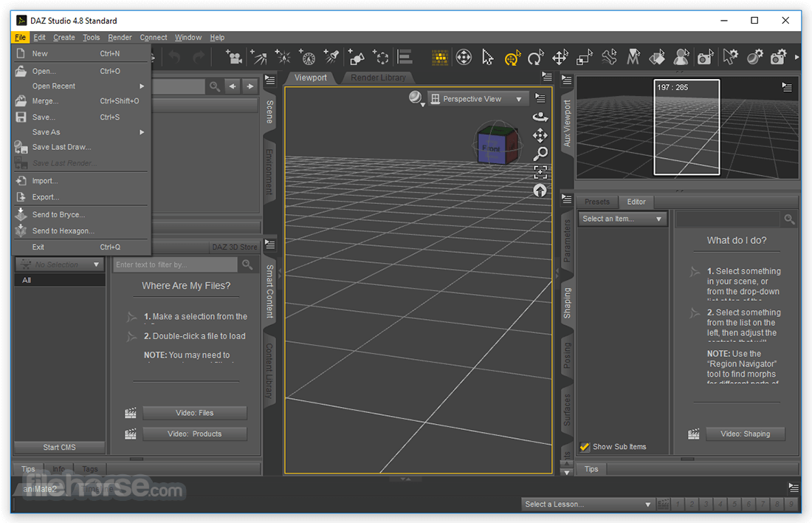Toggle the Show Sub Items checkbox

(585, 447)
